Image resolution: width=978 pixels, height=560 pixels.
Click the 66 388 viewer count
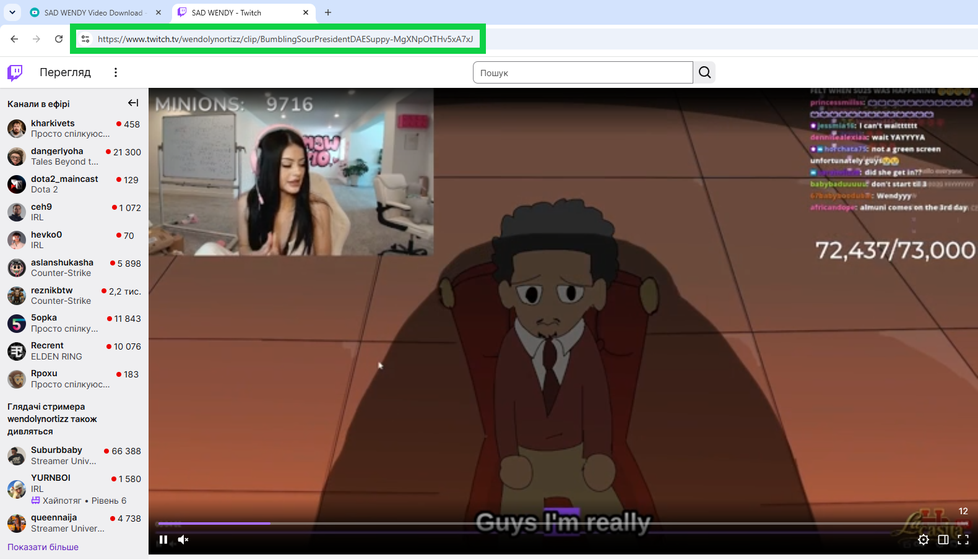click(126, 451)
